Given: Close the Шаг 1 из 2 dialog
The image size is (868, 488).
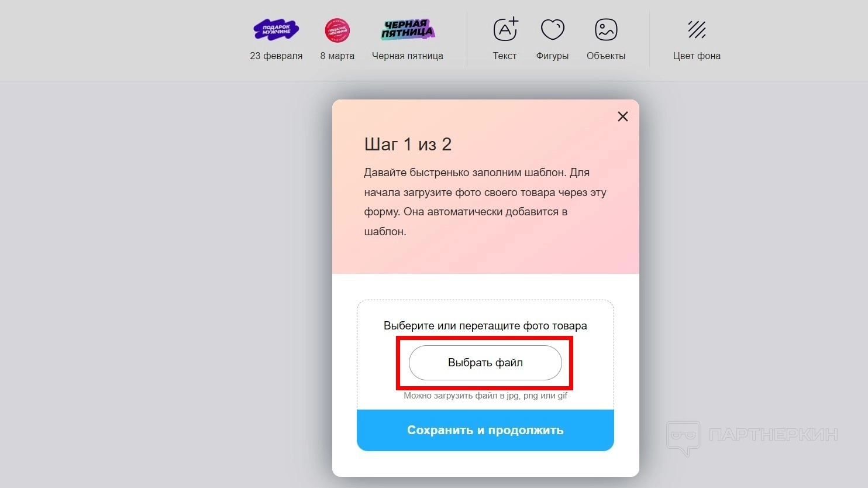Looking at the screenshot, I should (623, 116).
